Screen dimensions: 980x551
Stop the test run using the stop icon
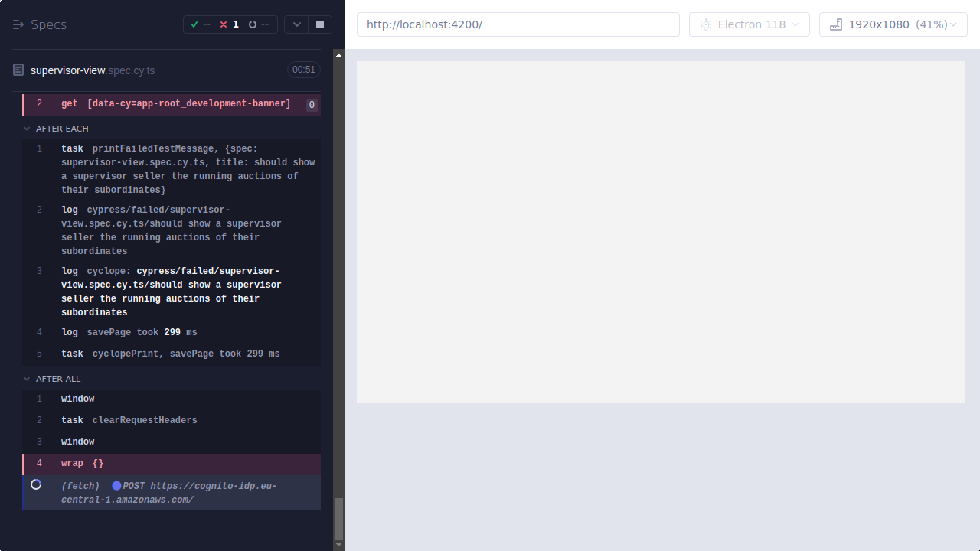click(x=319, y=24)
